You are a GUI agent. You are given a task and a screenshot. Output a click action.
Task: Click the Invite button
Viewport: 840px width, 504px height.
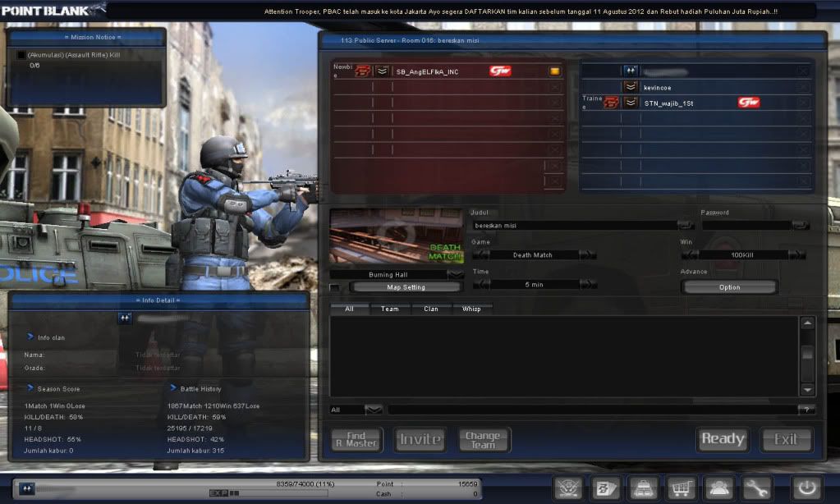click(x=420, y=440)
